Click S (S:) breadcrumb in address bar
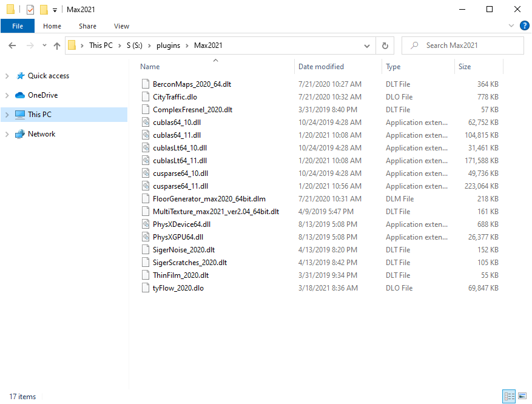This screenshot has height=404, width=532. [x=134, y=45]
